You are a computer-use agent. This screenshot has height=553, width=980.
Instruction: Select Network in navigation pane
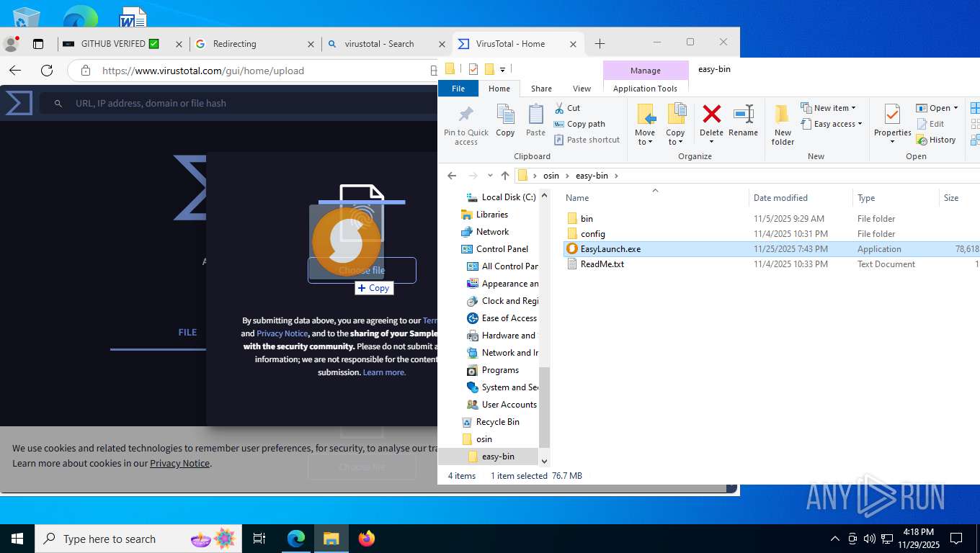[x=492, y=232]
